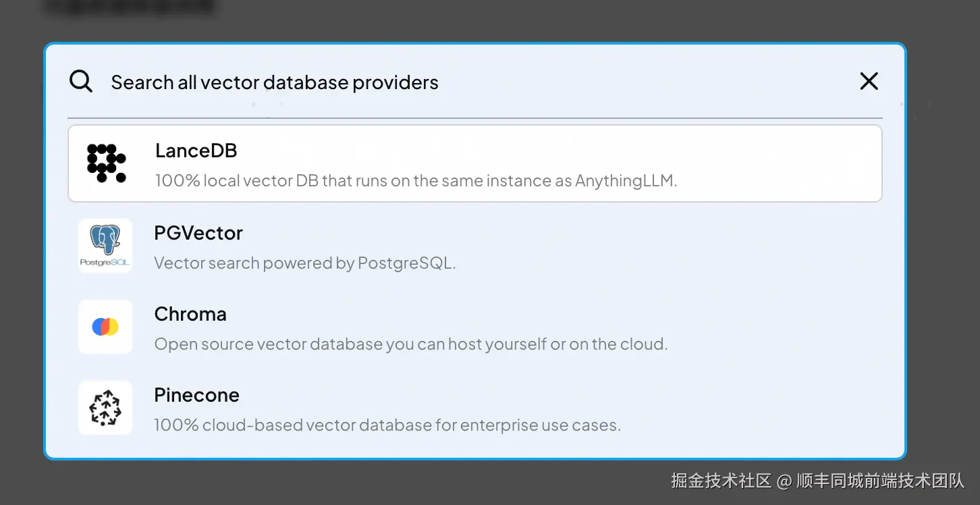Pick the Chroma provider title
The width and height of the screenshot is (980, 505).
pyautogui.click(x=190, y=314)
